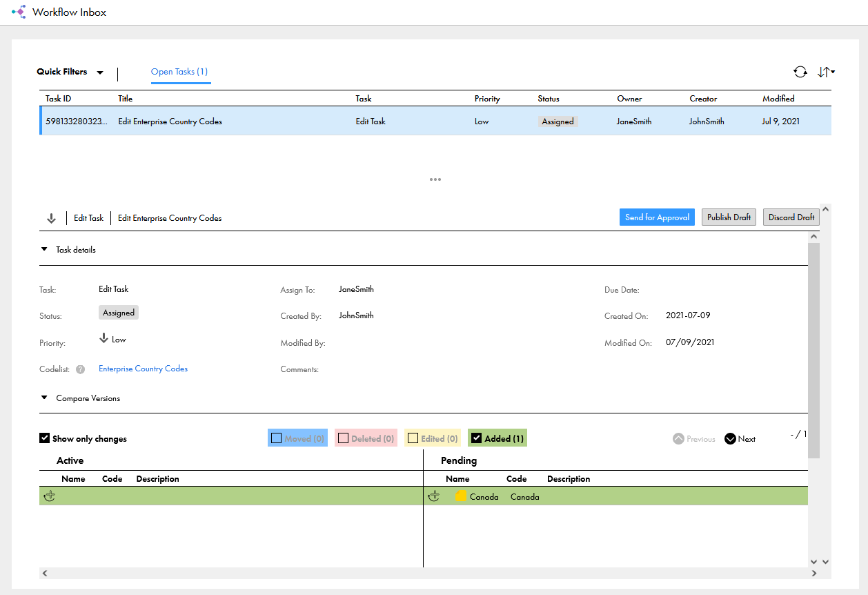Click the Workflow Inbox logo icon
The height and width of the screenshot is (595, 868).
tap(19, 12)
